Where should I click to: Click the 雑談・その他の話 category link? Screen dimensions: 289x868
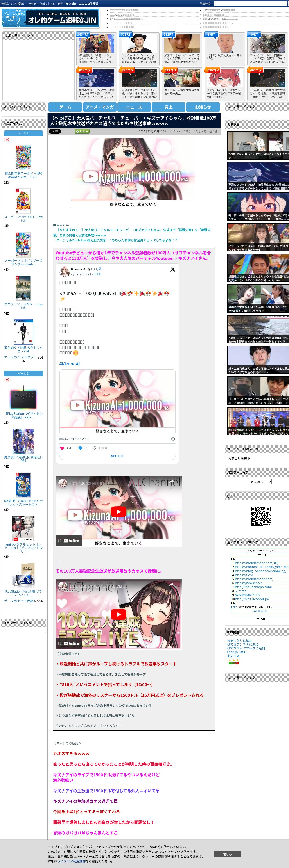(x=207, y=131)
